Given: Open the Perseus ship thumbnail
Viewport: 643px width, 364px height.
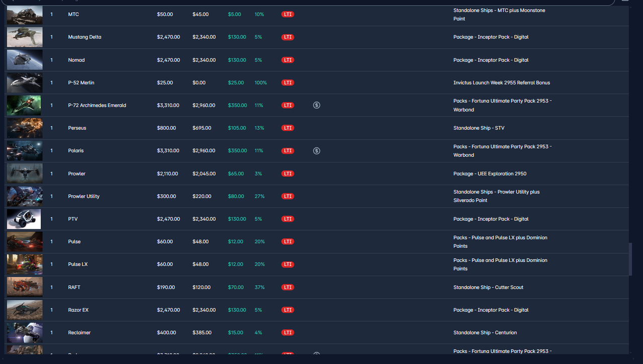Looking at the screenshot, I should (25, 128).
